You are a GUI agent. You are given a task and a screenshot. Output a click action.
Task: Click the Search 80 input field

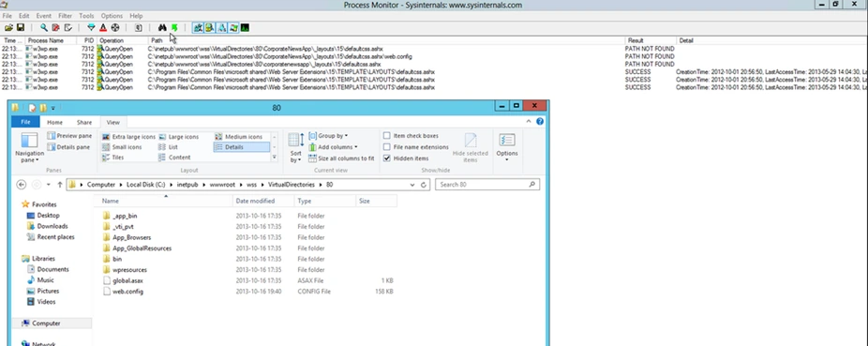(x=487, y=185)
